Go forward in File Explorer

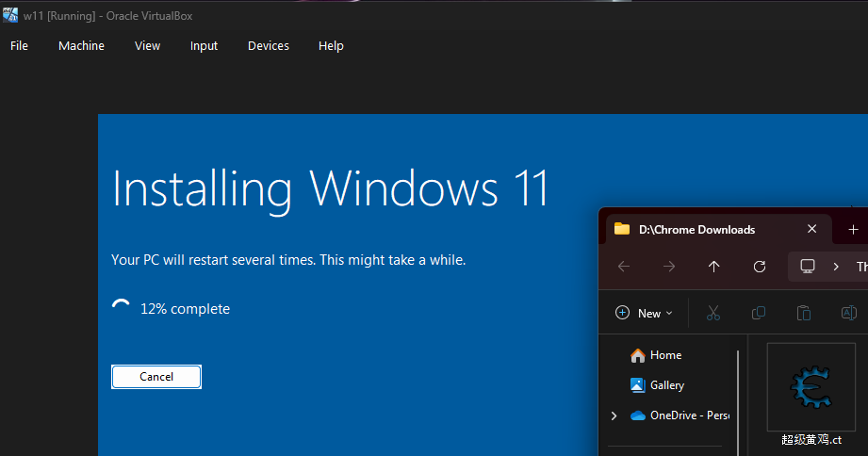click(x=669, y=267)
